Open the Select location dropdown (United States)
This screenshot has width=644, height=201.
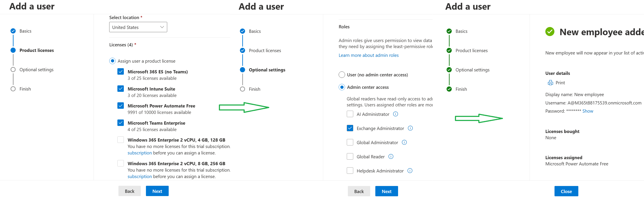[x=138, y=27]
